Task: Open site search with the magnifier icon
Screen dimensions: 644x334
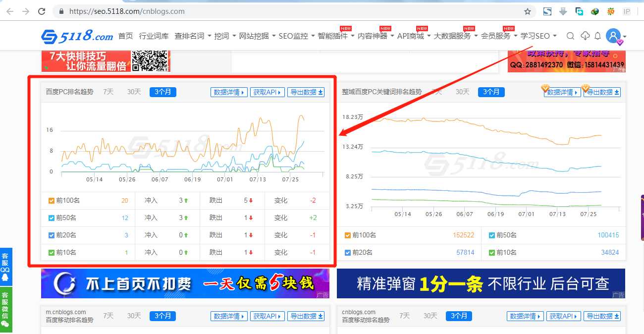Action: click(570, 36)
